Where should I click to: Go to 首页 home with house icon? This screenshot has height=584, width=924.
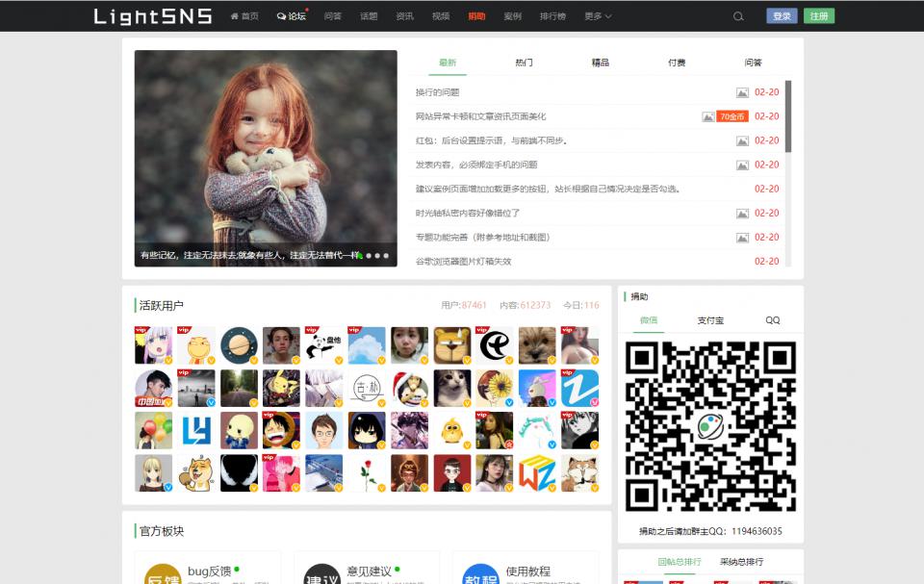(244, 16)
